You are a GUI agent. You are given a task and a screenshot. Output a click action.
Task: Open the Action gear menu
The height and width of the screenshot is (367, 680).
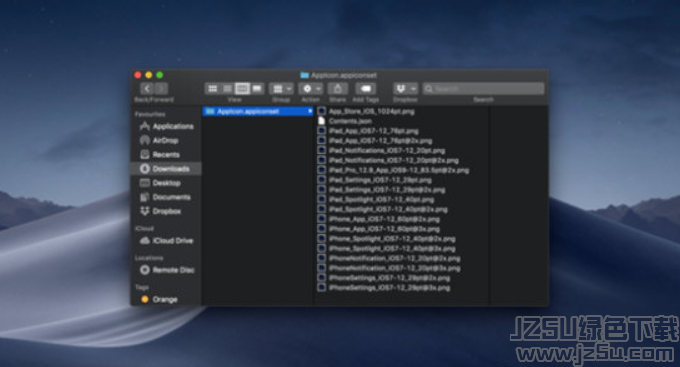coord(311,89)
